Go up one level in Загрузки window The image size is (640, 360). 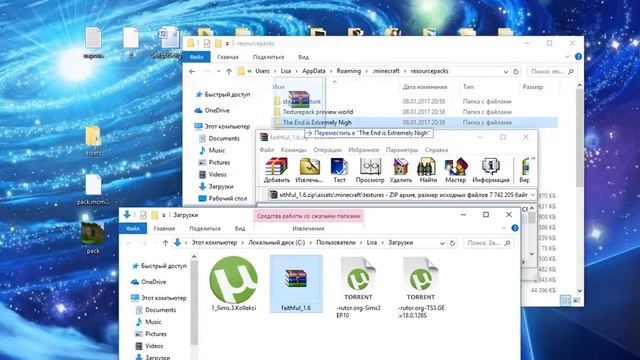coord(165,243)
